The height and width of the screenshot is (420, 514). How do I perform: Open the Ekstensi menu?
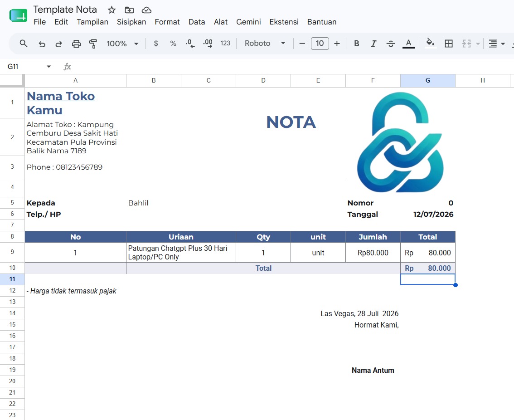284,22
